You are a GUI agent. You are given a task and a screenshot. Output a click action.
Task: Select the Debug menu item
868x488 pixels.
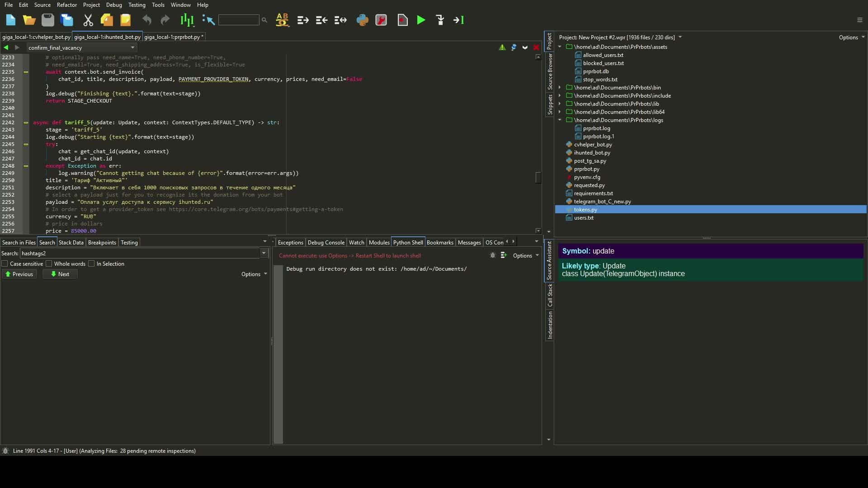tap(114, 5)
